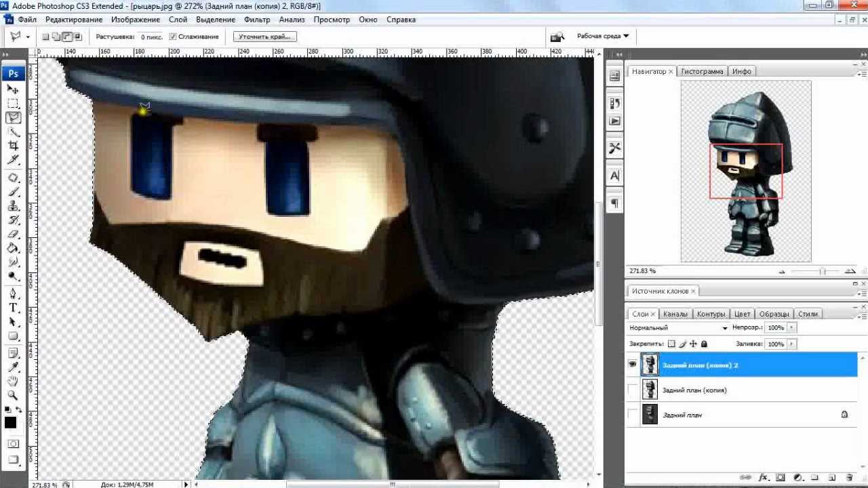Screen dimensions: 868x488
Task: Open the Character panel icon
Action: 615,176
